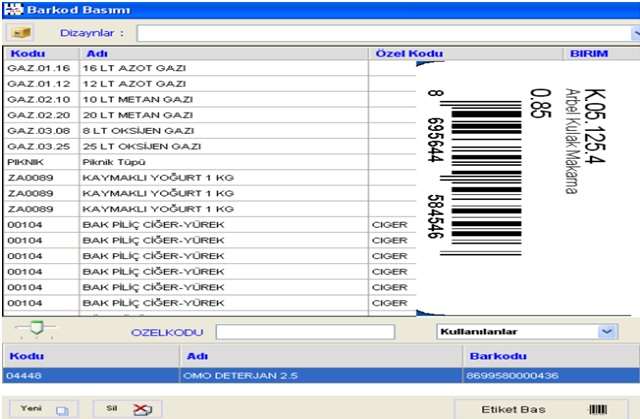
Task: Adjust the slider left of OZELKODU
Action: (37, 328)
